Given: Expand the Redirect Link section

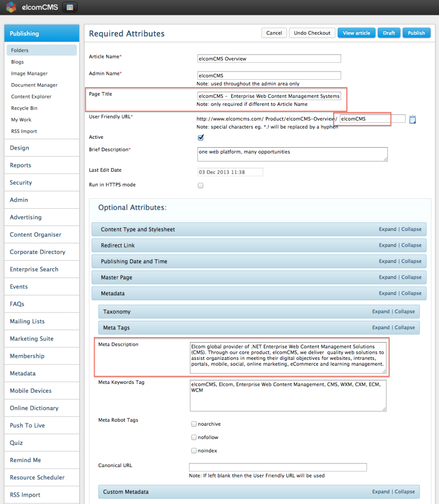Looking at the screenshot, I should tap(387, 245).
